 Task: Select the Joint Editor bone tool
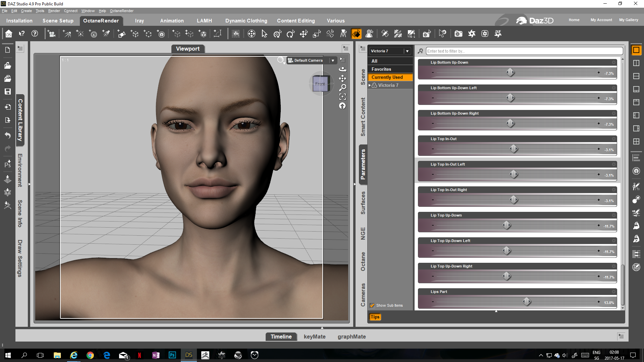tap(330, 34)
